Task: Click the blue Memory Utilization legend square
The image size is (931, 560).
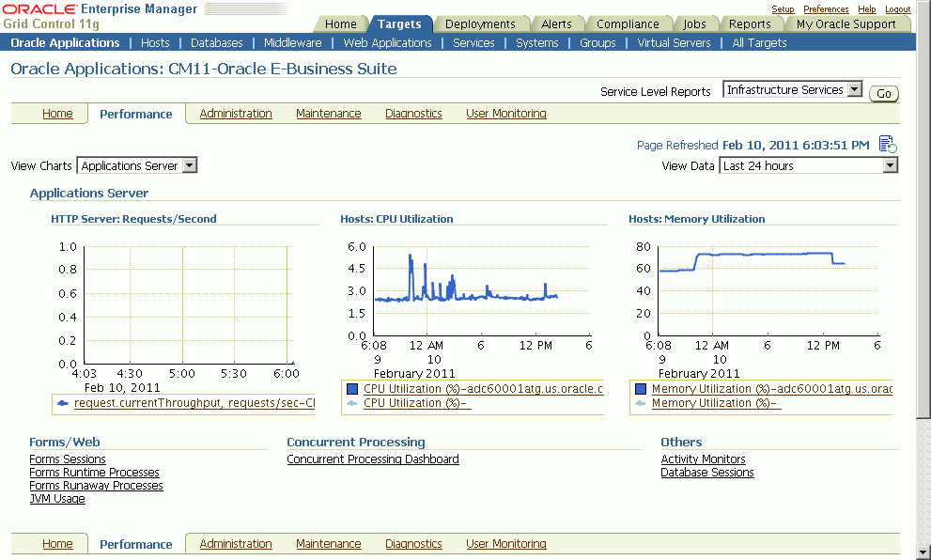Action: click(641, 389)
